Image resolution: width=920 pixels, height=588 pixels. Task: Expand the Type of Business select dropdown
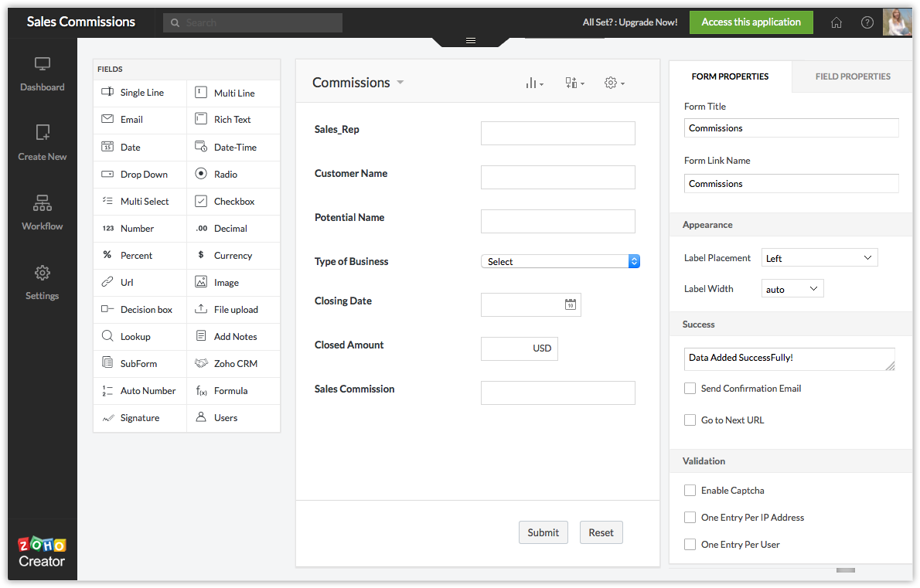coord(560,262)
